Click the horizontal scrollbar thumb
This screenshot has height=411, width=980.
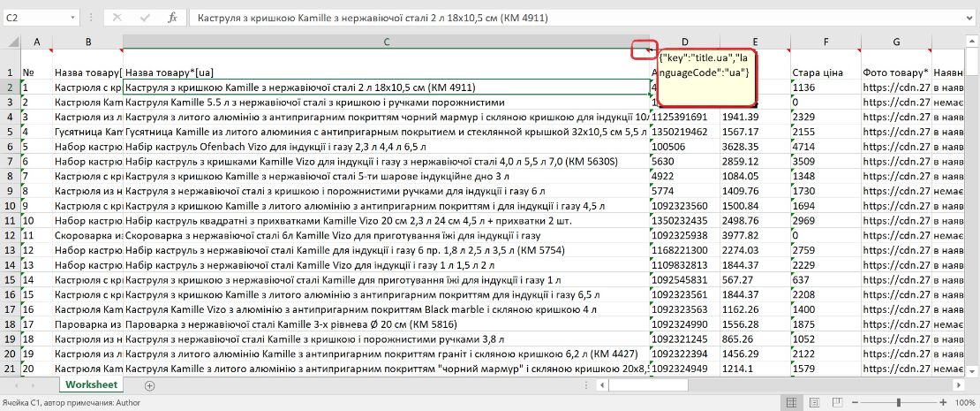coord(647,385)
